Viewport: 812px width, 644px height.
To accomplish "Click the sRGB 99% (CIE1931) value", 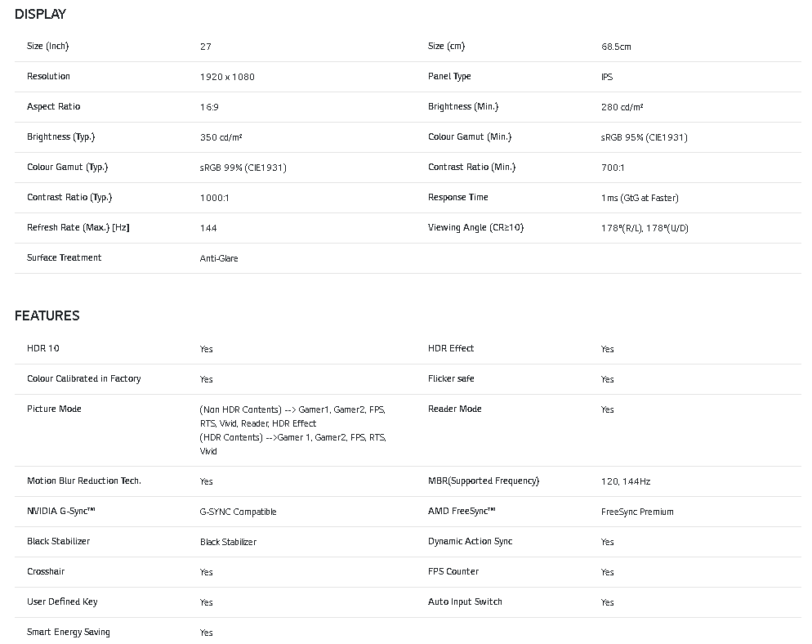I will coord(243,168).
